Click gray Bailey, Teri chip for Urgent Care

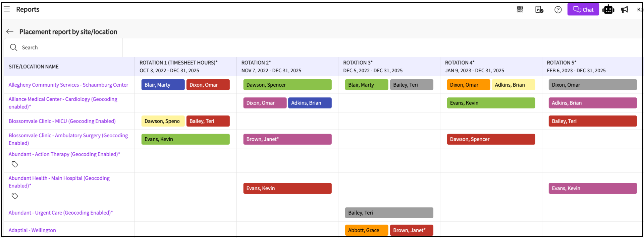(x=389, y=213)
